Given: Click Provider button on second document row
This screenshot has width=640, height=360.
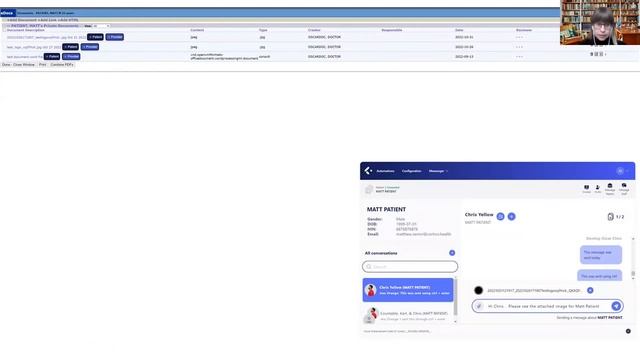Looking at the screenshot, I should (x=90, y=47).
